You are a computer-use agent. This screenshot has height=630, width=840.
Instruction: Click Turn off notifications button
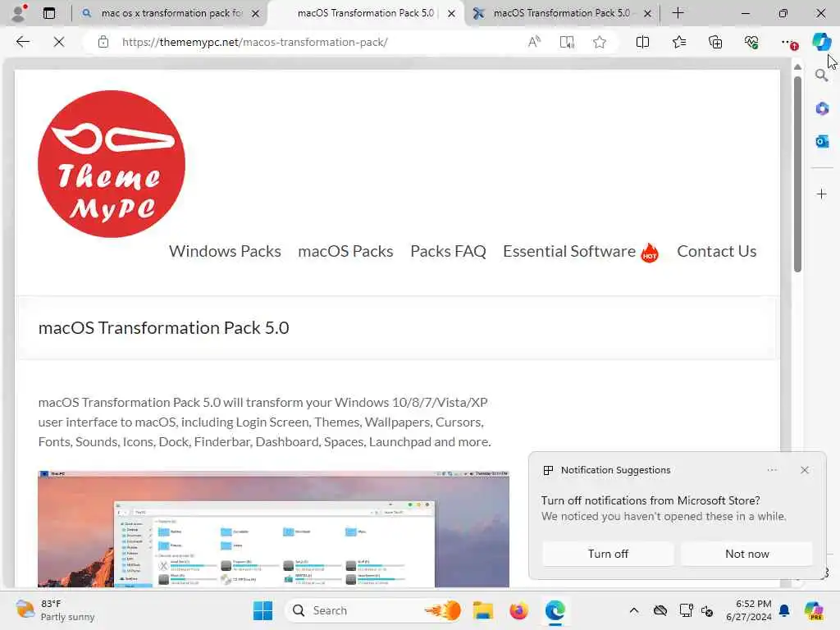pos(608,554)
